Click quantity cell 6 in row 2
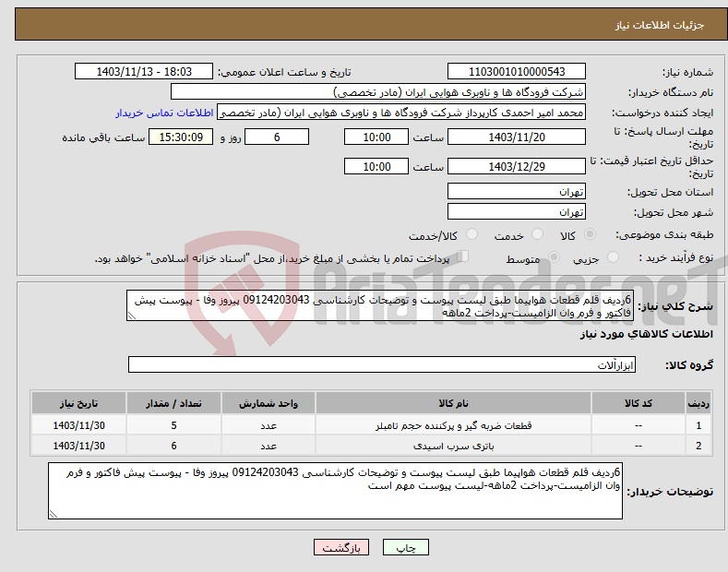The width and height of the screenshot is (728, 572). point(173,446)
